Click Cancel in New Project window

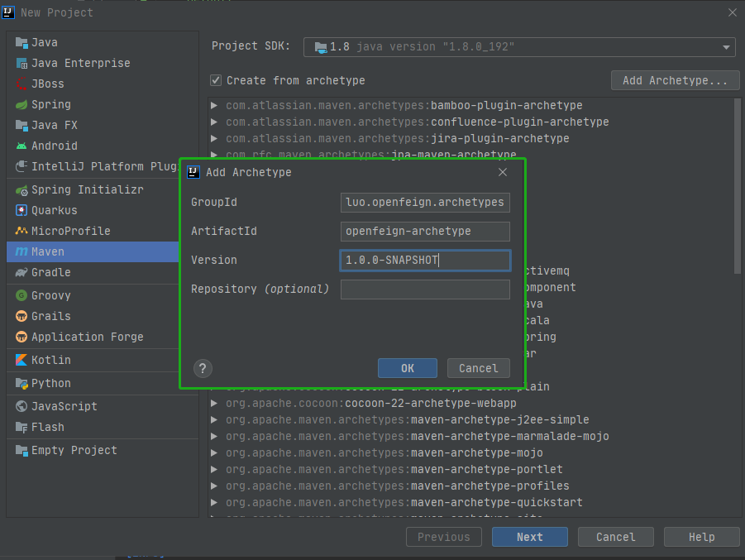pyautogui.click(x=616, y=537)
